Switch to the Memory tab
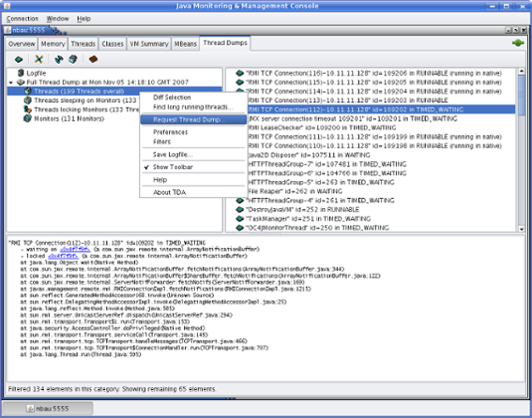 click(x=53, y=44)
